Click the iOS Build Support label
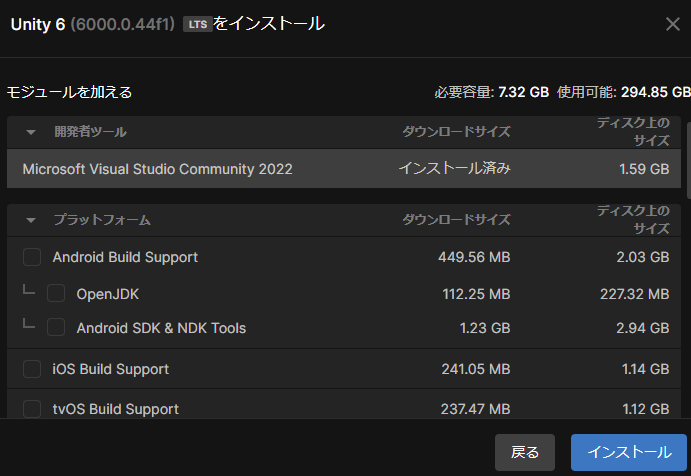 point(111,369)
